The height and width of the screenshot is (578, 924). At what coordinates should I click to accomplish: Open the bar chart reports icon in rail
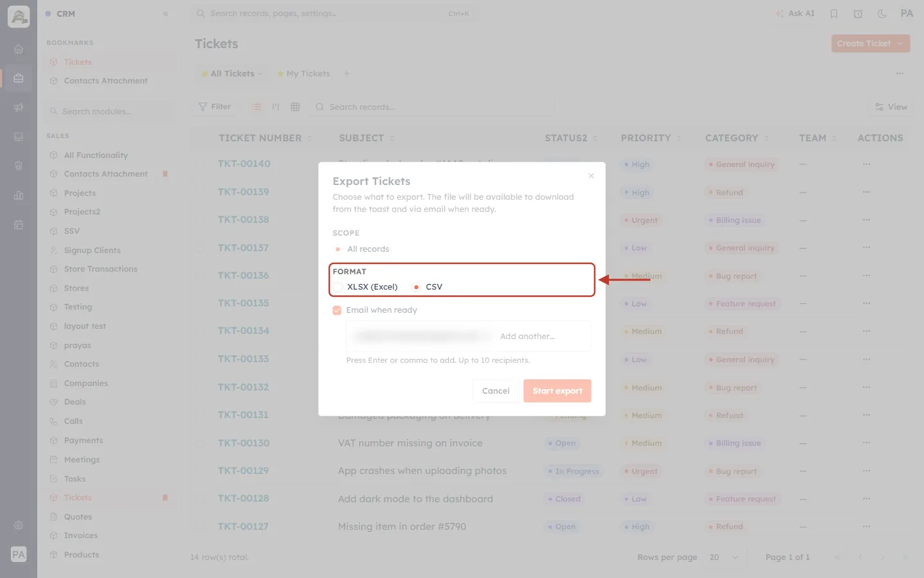tap(19, 195)
